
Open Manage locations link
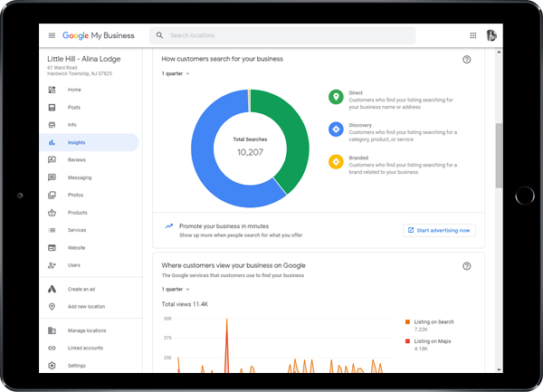click(89, 330)
